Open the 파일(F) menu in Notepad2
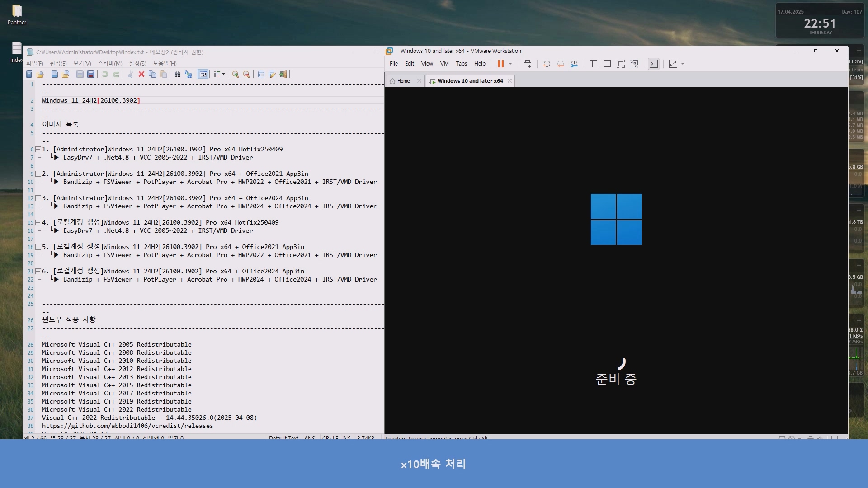This screenshot has width=868, height=488. coord(34,63)
